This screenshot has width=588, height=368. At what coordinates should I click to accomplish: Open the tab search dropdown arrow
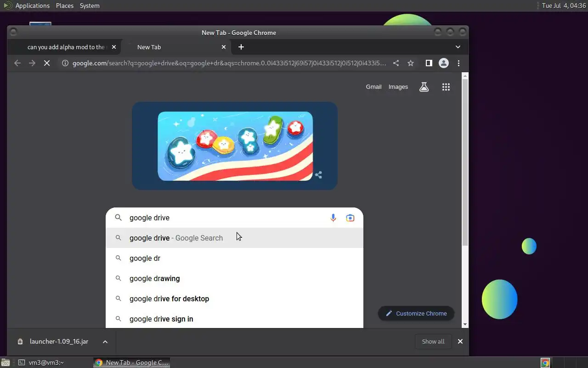pyautogui.click(x=458, y=47)
